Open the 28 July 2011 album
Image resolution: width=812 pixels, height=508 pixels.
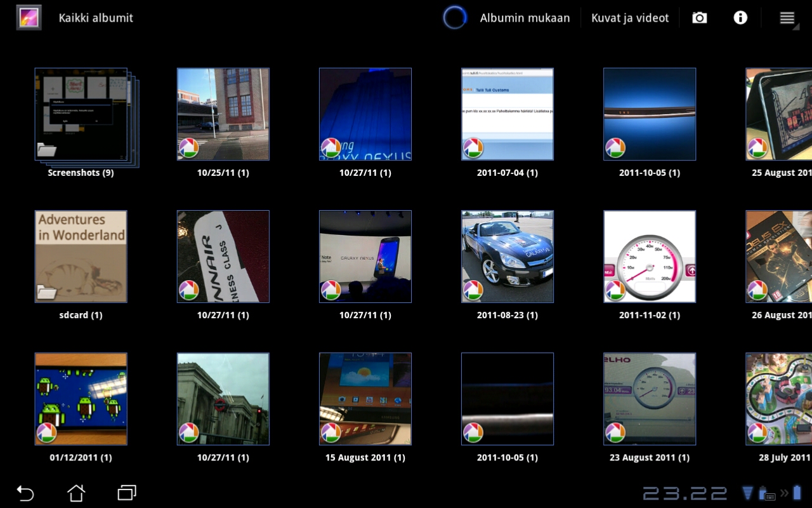[779, 399]
